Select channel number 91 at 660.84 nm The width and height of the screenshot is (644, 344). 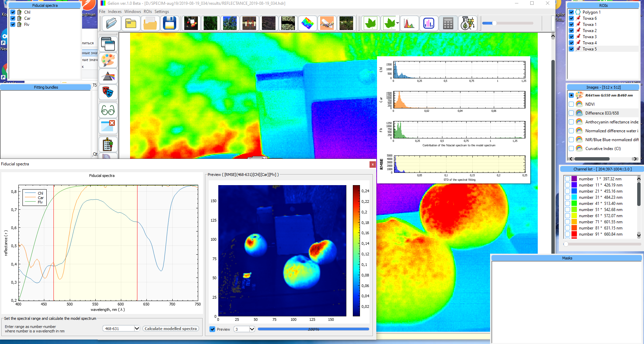click(600, 234)
